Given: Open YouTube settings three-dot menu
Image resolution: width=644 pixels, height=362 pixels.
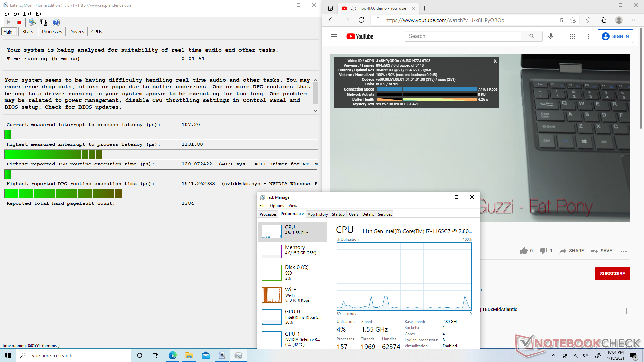Looking at the screenshot, I should (x=588, y=36).
